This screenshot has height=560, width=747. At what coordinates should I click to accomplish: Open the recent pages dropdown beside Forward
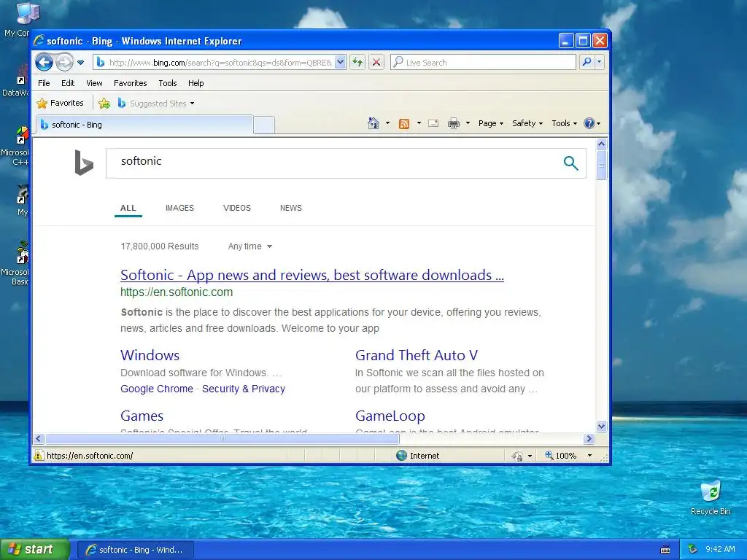[80, 63]
